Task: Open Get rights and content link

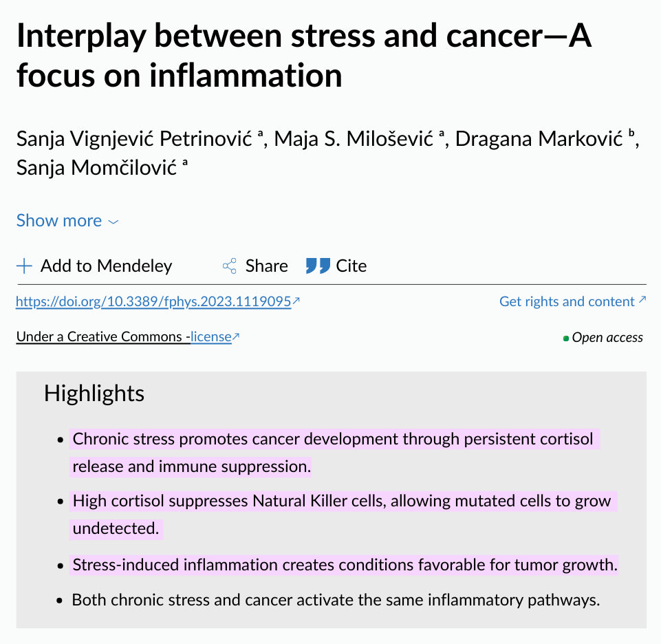Action: 567,301
